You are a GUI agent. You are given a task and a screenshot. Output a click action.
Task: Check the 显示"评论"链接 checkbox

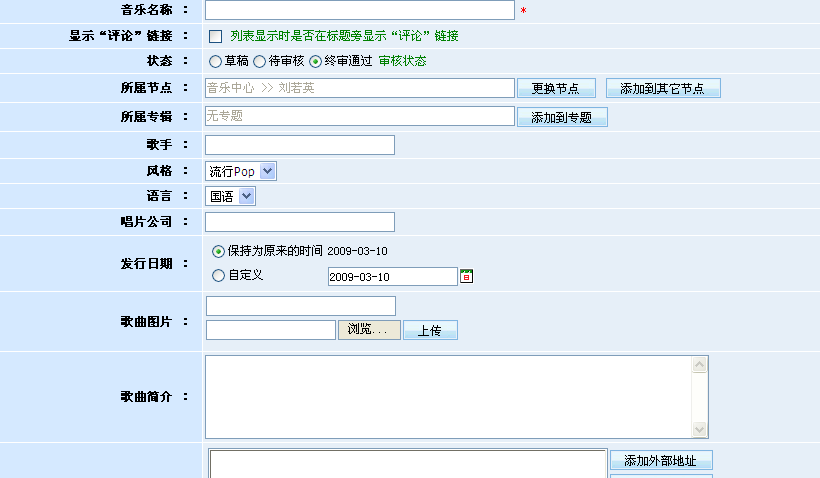pyautogui.click(x=215, y=37)
